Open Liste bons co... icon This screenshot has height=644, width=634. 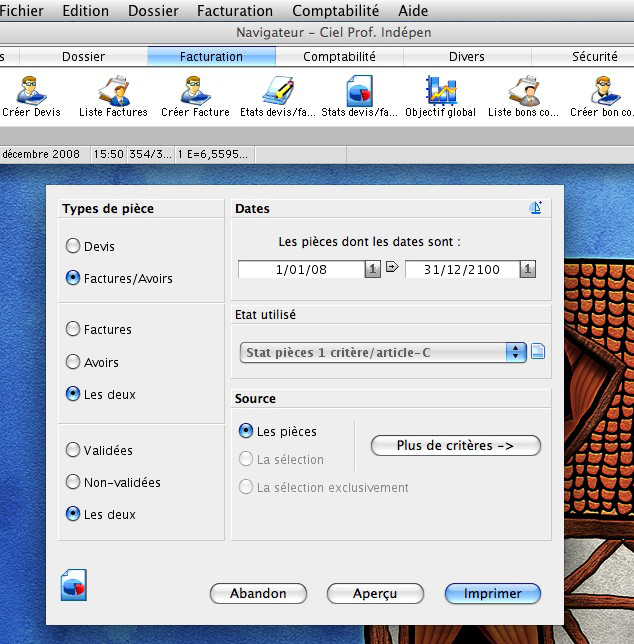click(x=524, y=90)
